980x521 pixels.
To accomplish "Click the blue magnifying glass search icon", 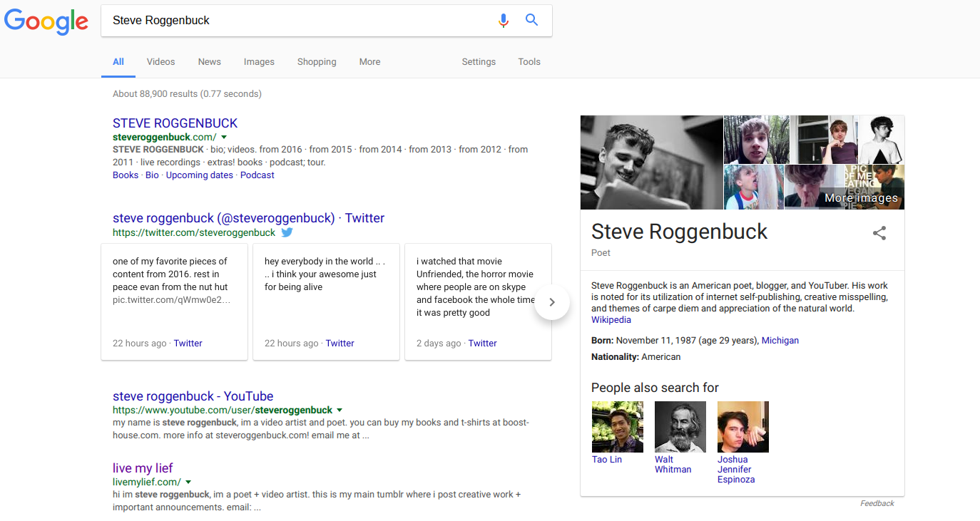I will 531,20.
